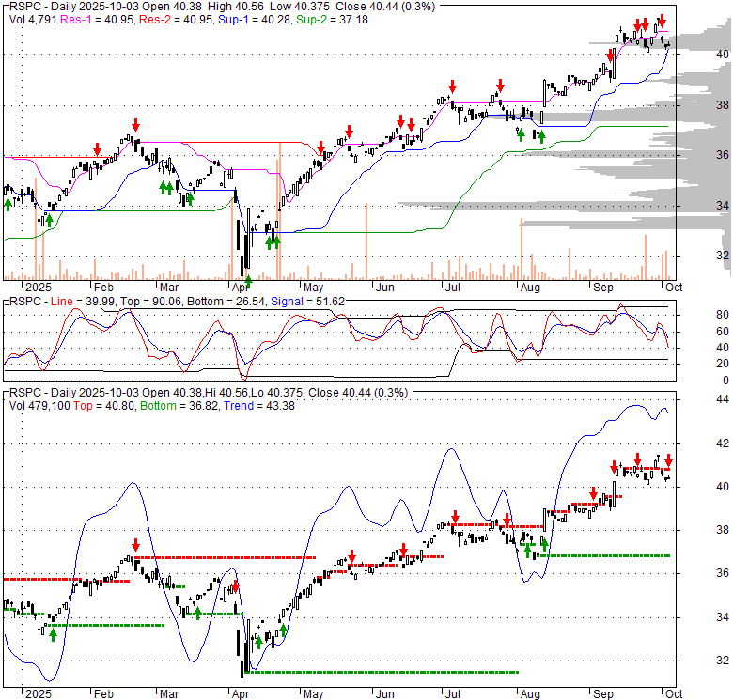The width and height of the screenshot is (733, 700).
Task: Click the rightmost red arrow in the top chart
Action: click(x=662, y=20)
